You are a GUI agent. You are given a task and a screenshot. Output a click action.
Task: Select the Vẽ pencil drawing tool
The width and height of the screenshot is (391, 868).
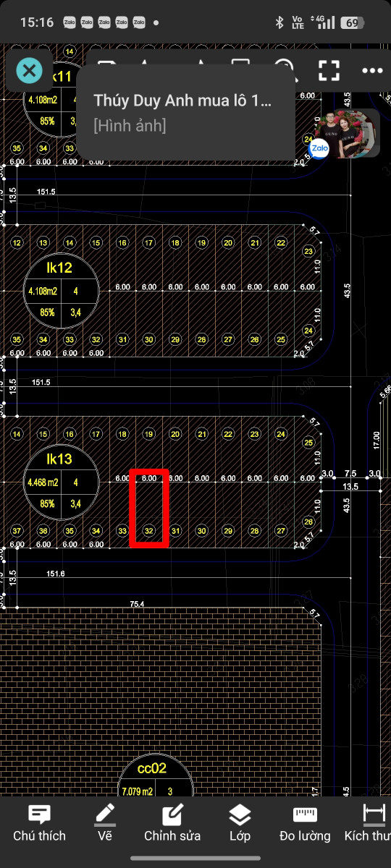point(105,823)
